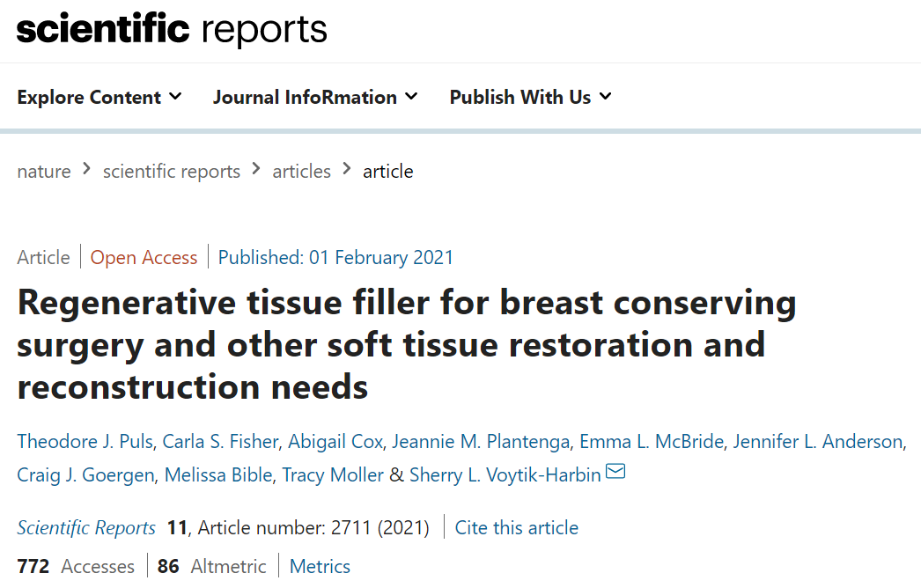The image size is (921, 588).
Task: Click the Cite this article link
Action: coord(517,527)
